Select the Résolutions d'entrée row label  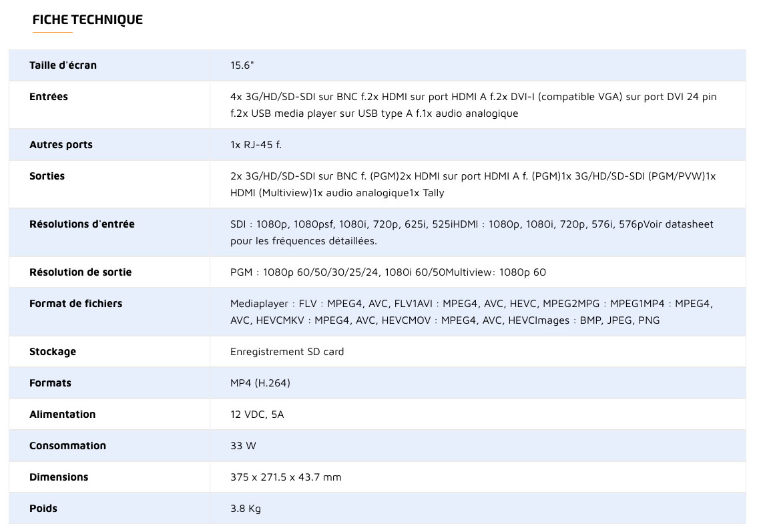click(x=82, y=224)
